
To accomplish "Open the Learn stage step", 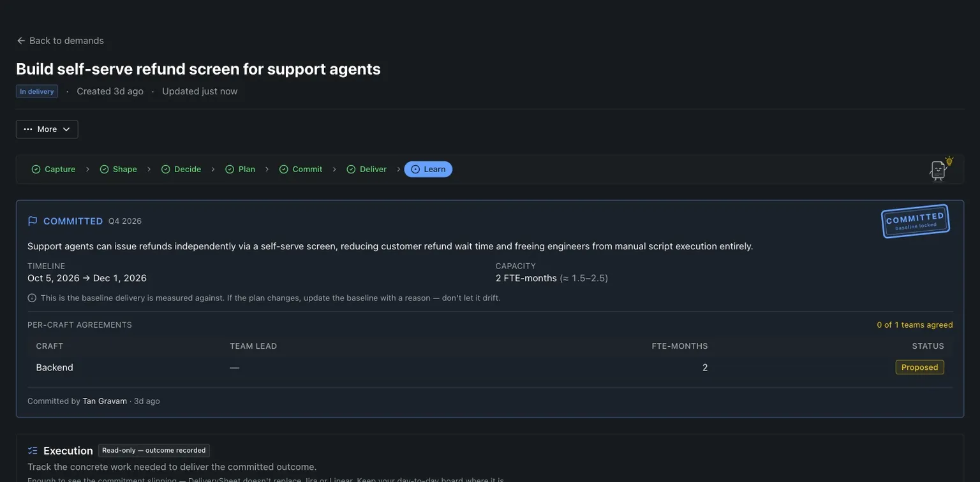I will 428,169.
